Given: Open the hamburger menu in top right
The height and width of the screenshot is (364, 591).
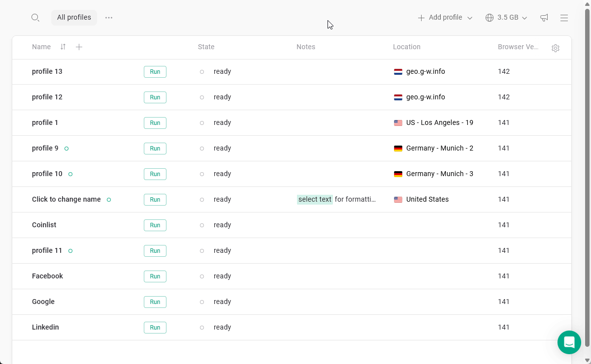Looking at the screenshot, I should pyautogui.click(x=564, y=18).
